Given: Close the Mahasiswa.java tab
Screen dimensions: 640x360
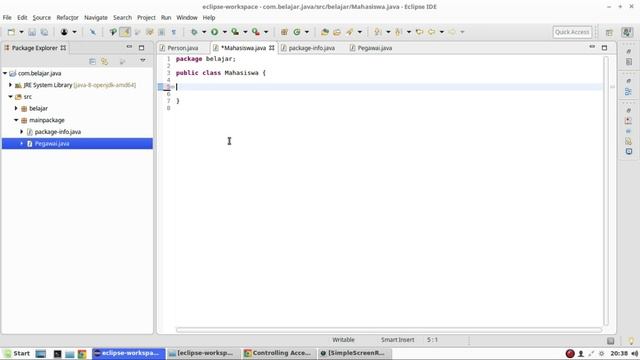Looking at the screenshot, I should [272, 48].
